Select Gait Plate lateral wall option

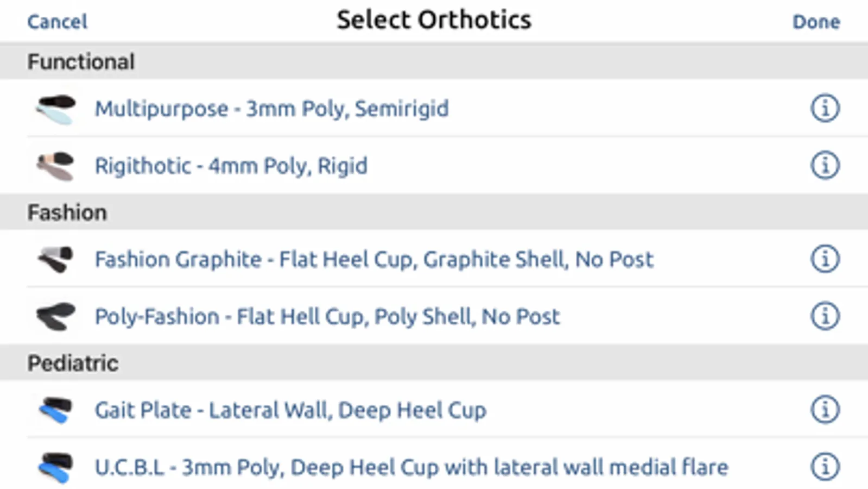coord(290,410)
